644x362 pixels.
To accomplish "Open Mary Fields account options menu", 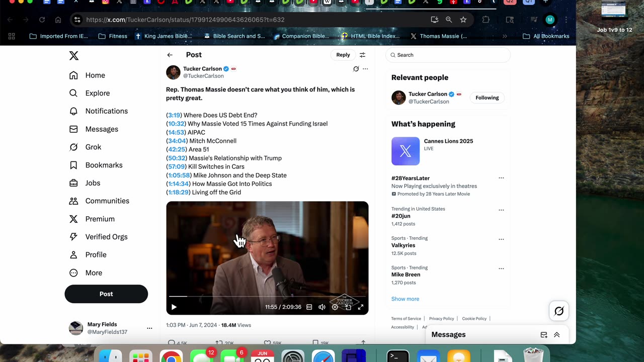I will tap(149, 328).
